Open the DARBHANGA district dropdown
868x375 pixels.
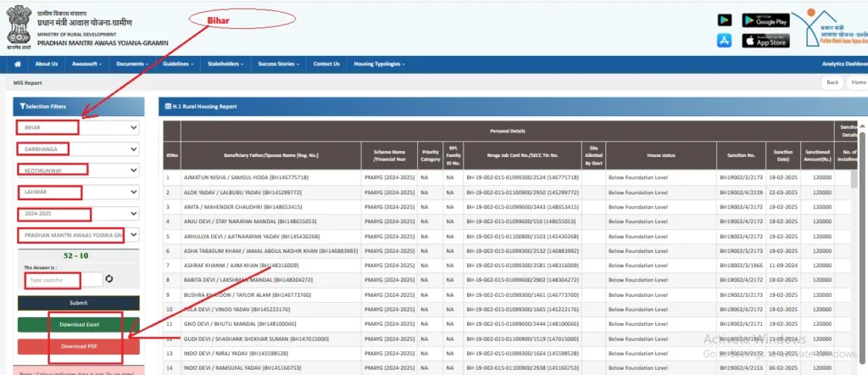tap(78, 149)
